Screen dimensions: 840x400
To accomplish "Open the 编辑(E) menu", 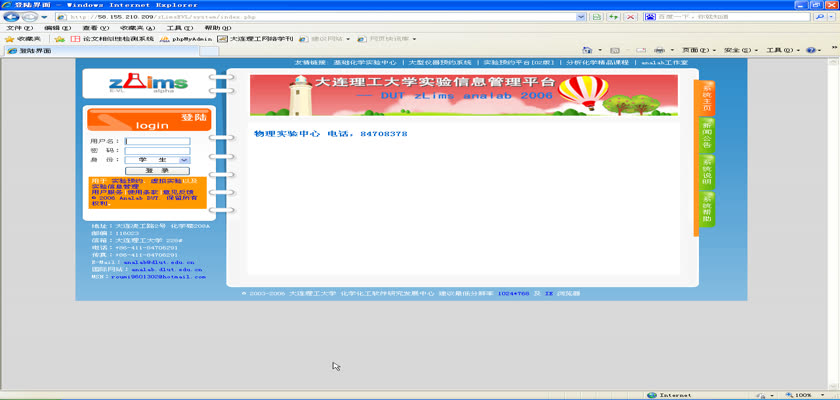I will tap(57, 28).
